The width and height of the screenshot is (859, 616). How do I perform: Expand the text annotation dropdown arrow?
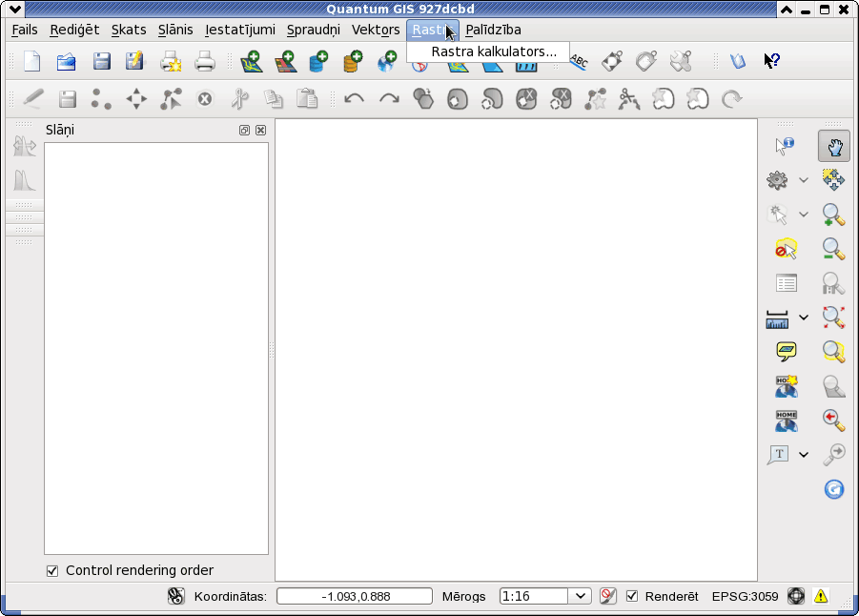click(x=803, y=454)
